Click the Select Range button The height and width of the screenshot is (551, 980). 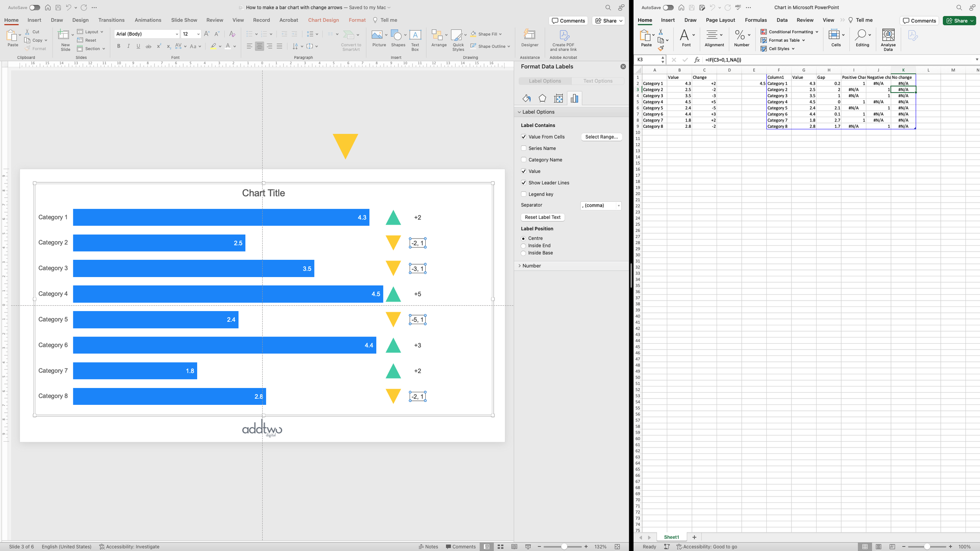(601, 137)
